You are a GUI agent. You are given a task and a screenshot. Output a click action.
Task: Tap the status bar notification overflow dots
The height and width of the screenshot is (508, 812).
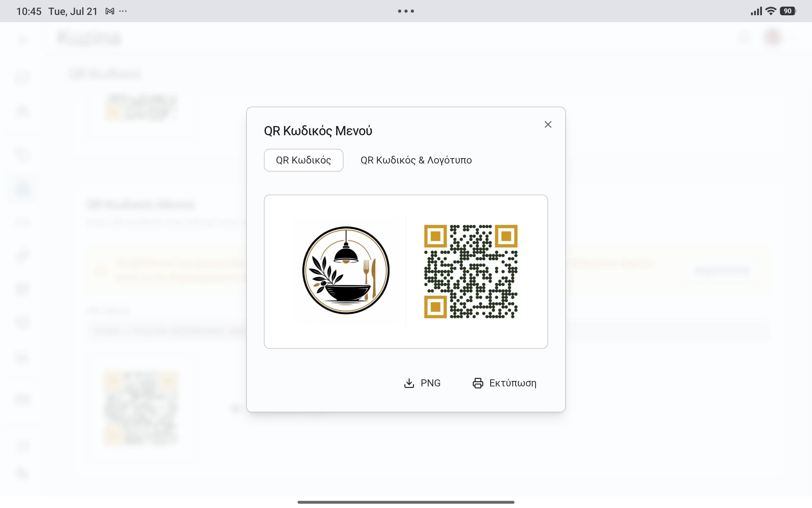tap(123, 11)
